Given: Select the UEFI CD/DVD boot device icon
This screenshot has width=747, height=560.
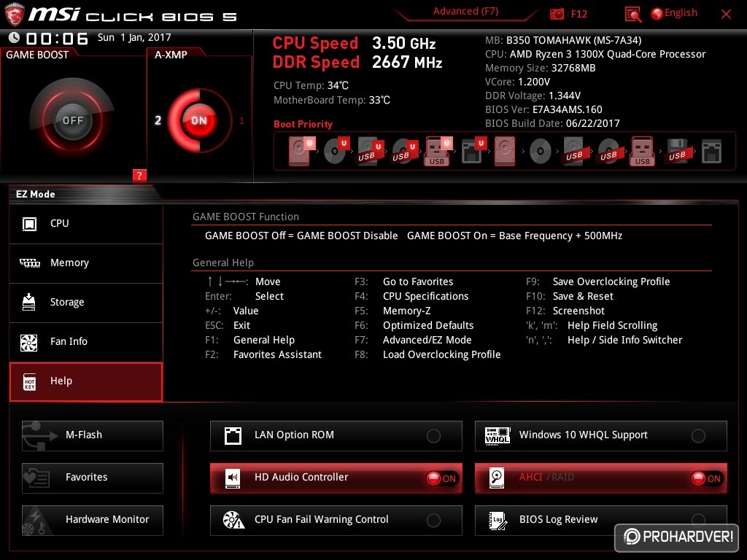Looking at the screenshot, I should pos(336,151).
